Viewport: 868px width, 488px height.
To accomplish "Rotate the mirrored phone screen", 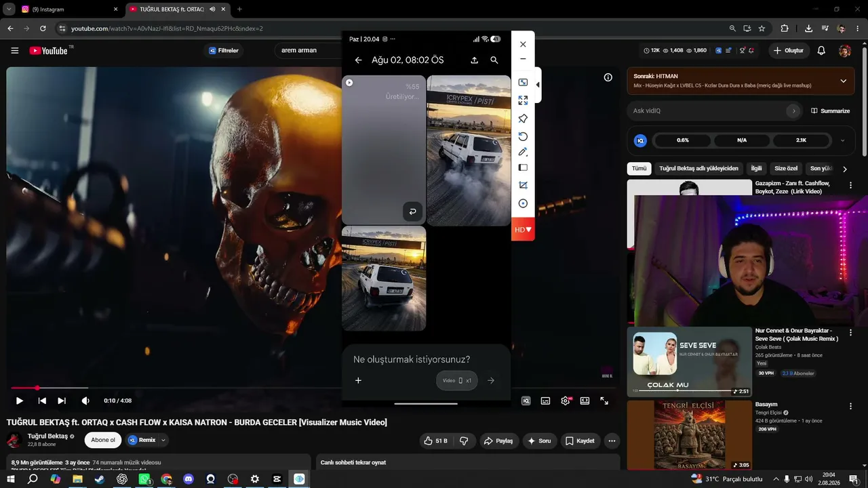I will pos(523,136).
